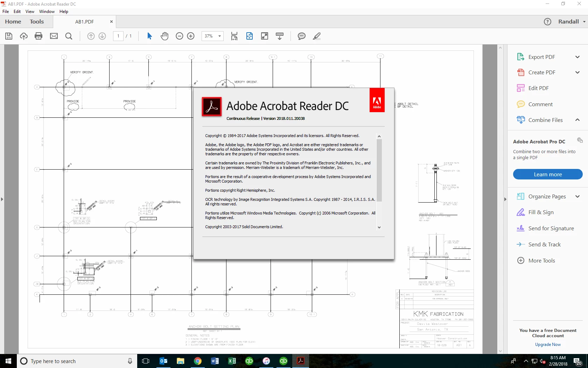588x368 pixels.
Task: Open Excel from the taskbar
Action: point(232,361)
